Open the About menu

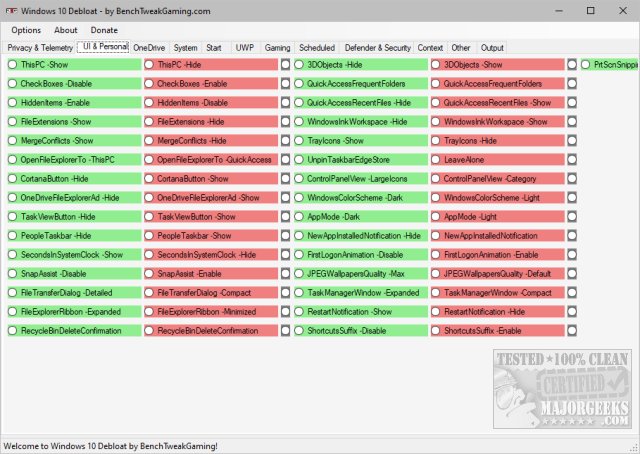(66, 30)
